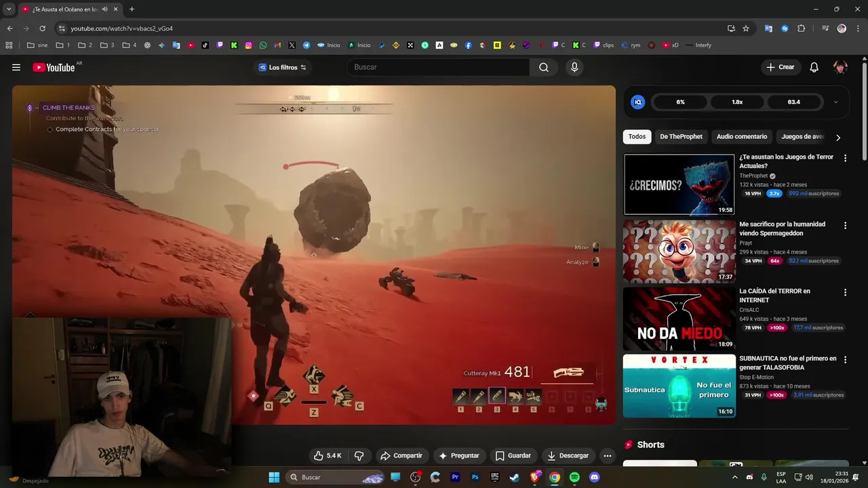The height and width of the screenshot is (488, 868).
Task: Open the 'clips' bookmark
Action: click(x=604, y=45)
